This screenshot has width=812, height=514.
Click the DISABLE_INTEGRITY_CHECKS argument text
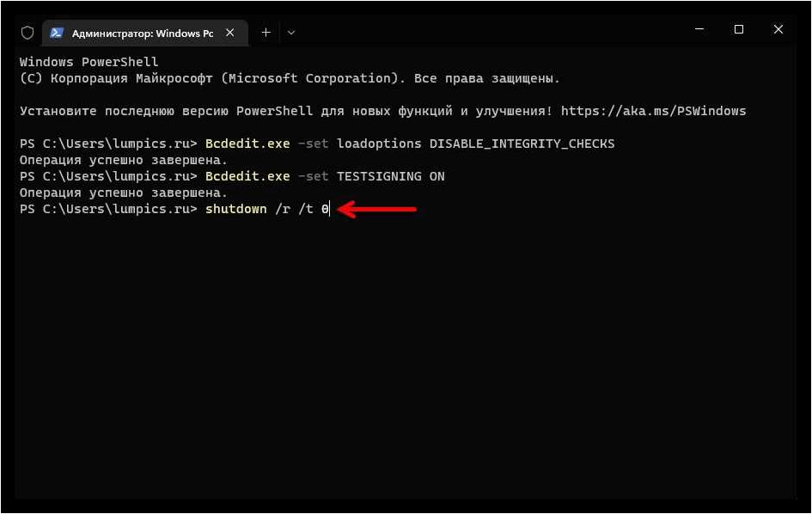click(x=522, y=144)
